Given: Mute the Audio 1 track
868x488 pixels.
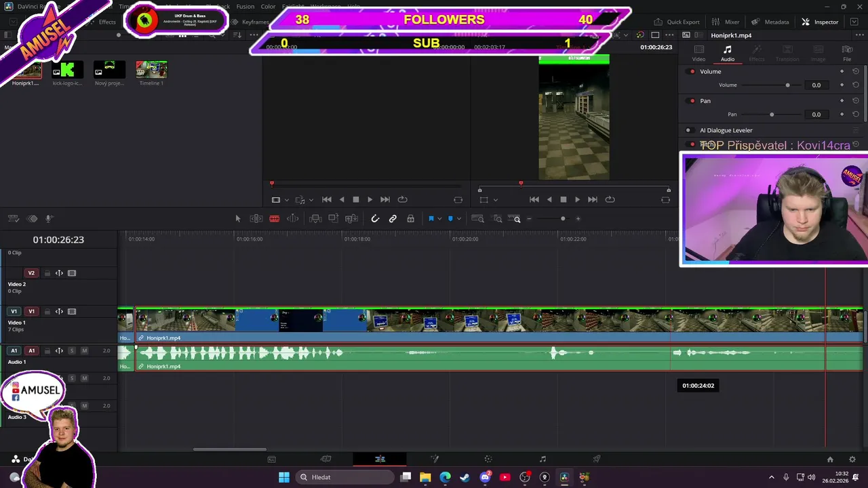Looking at the screenshot, I should [x=84, y=350].
